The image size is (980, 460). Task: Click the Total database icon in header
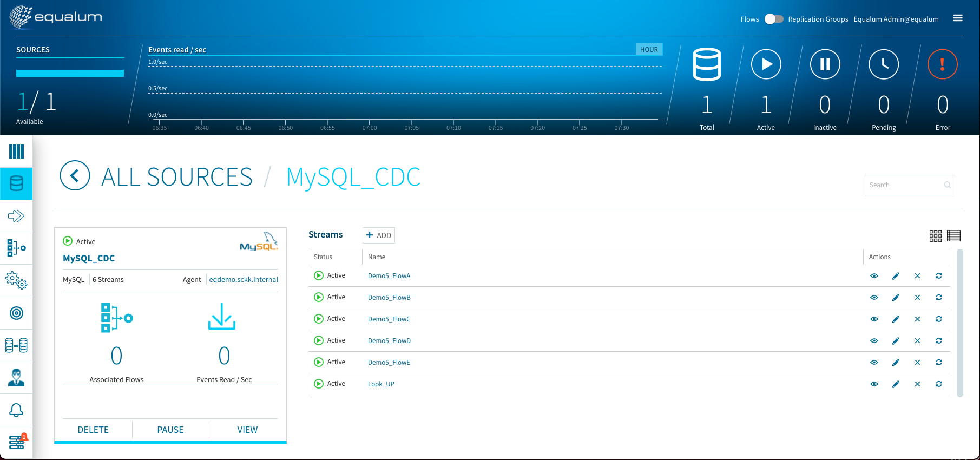[x=707, y=64]
